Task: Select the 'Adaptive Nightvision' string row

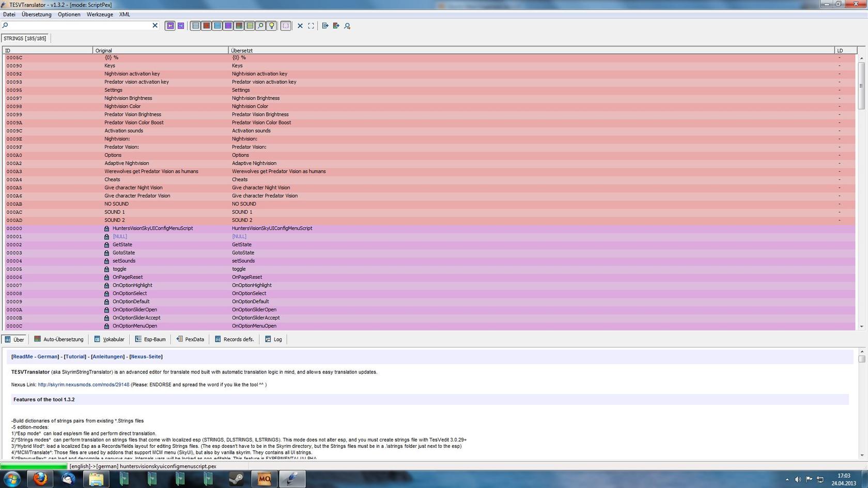Action: (x=127, y=163)
